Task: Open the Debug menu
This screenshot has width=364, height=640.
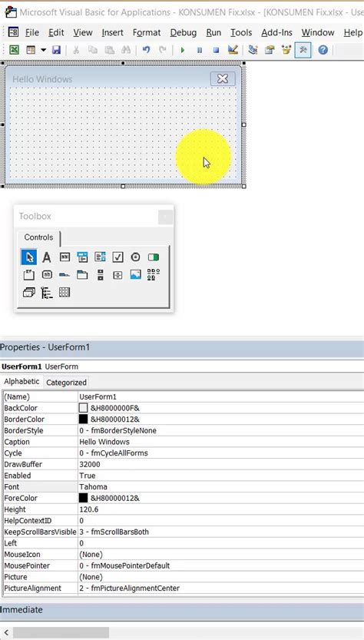Action: click(184, 32)
